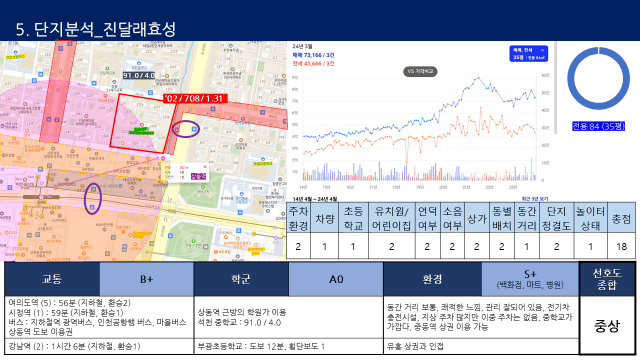Click the VS 가격비교 button above the chart

pyautogui.click(x=420, y=71)
